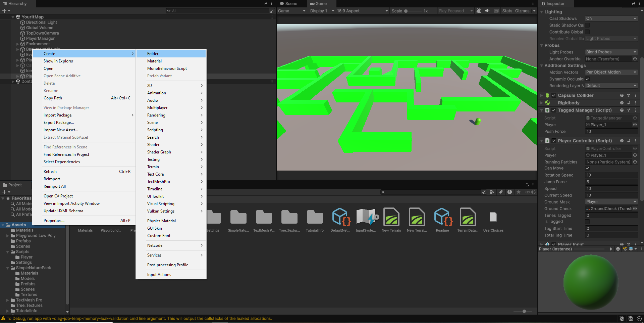This screenshot has width=644, height=323.
Task: Toggle Static Shadow Caster checkbox
Action: pos(587,25)
